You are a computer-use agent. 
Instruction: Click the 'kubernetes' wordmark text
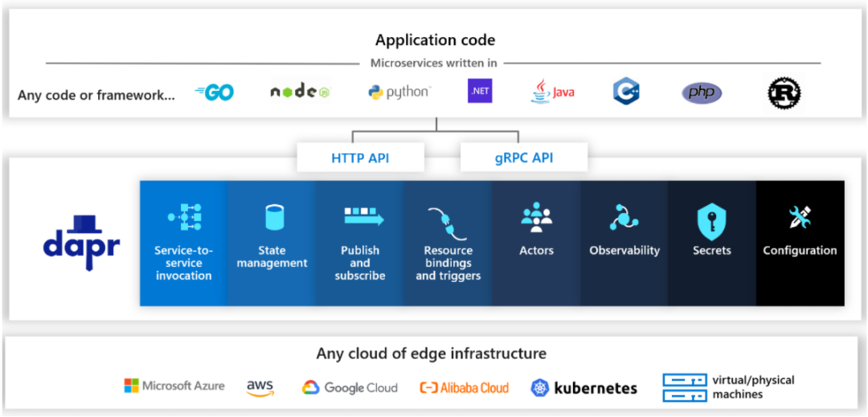pos(596,388)
